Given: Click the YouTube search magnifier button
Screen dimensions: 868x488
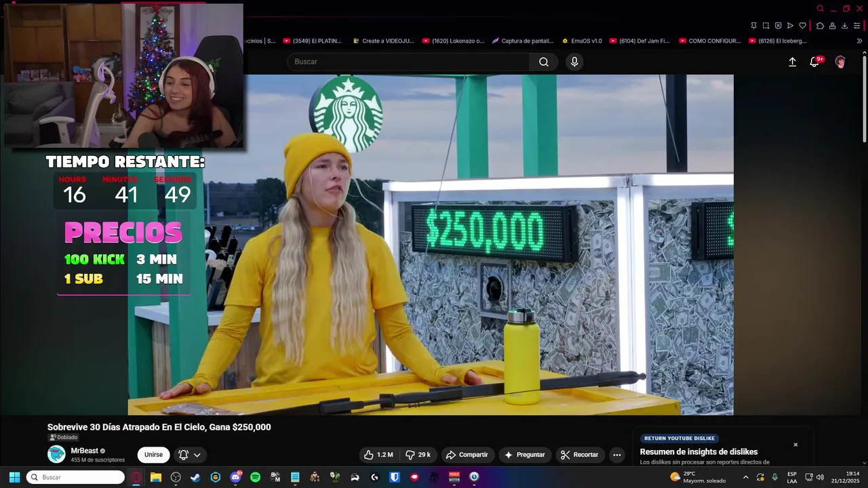Looking at the screenshot, I should coord(544,62).
